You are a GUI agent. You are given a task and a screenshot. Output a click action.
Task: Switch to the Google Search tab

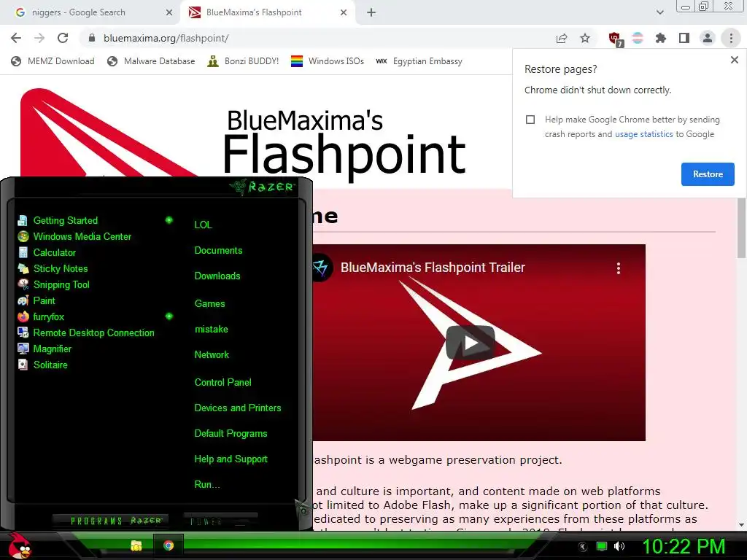(90, 12)
